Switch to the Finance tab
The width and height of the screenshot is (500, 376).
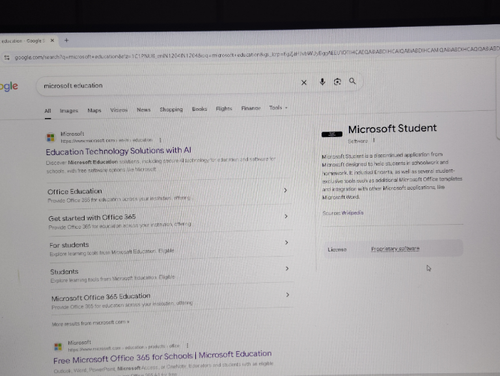pos(251,108)
